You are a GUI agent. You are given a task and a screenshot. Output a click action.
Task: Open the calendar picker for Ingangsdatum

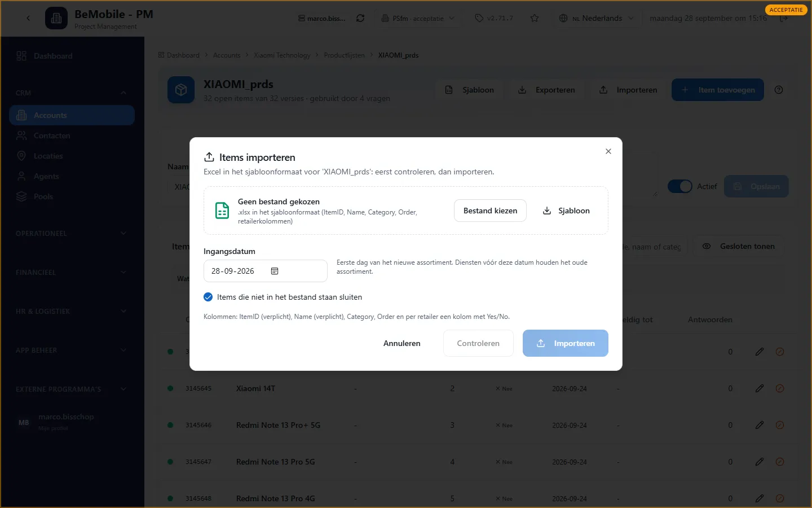[275, 271]
